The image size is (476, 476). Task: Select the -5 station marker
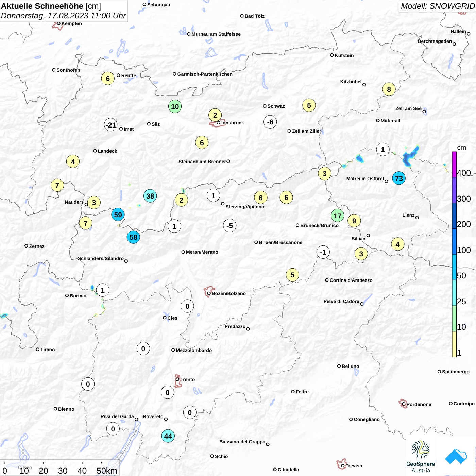(230, 226)
